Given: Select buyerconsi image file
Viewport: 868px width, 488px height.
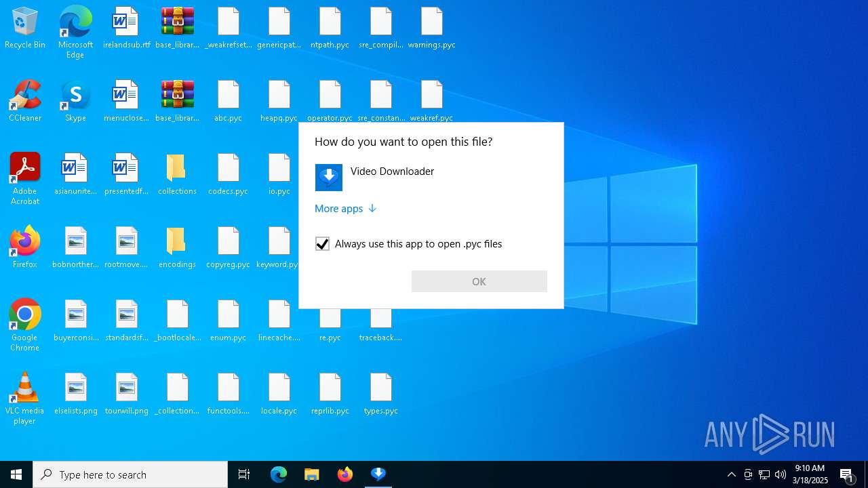Looking at the screenshot, I should tap(75, 321).
